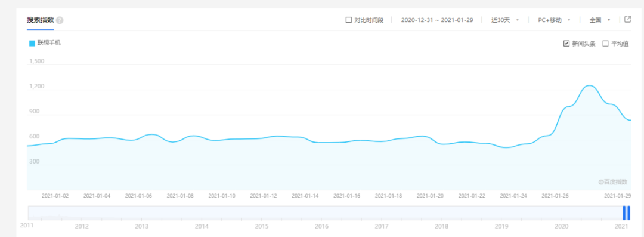Viewport: 644px width, 237px height.
Task: Click the 2015 label on the timeline
Action: click(x=262, y=226)
